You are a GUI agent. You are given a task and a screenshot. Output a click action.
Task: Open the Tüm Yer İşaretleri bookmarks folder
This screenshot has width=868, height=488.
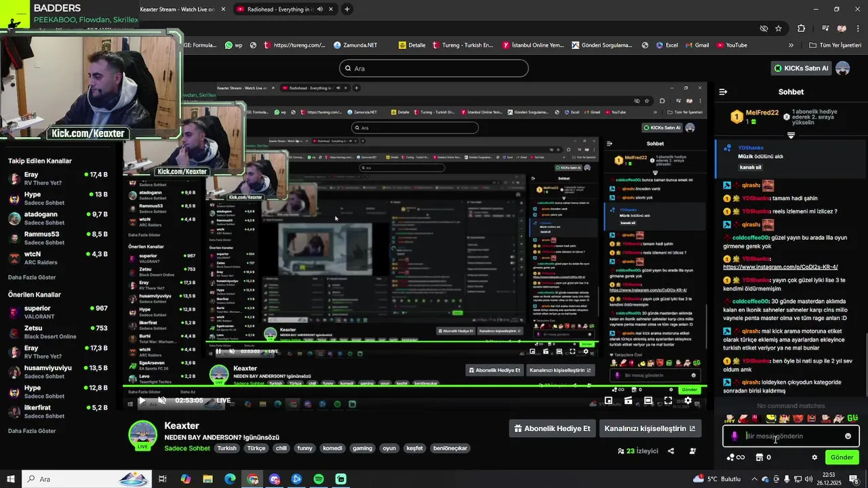835,45
